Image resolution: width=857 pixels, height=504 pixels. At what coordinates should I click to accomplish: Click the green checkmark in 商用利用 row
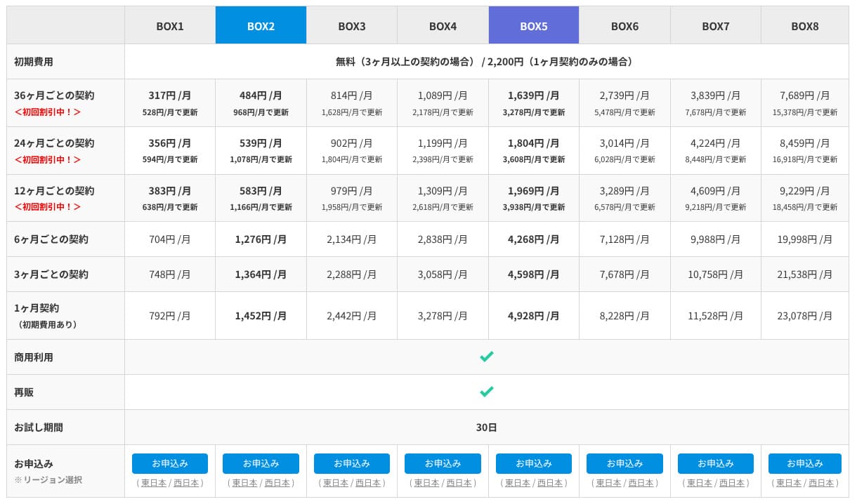(x=486, y=357)
